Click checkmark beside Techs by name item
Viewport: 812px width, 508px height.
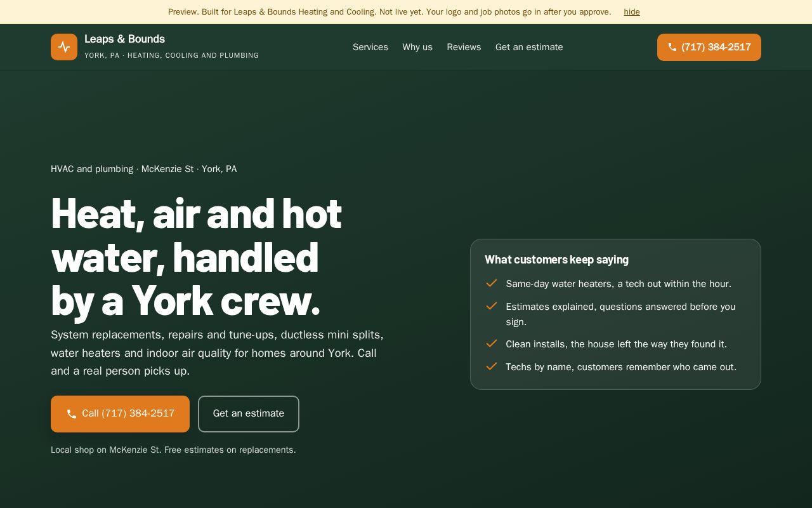pyautogui.click(x=491, y=366)
